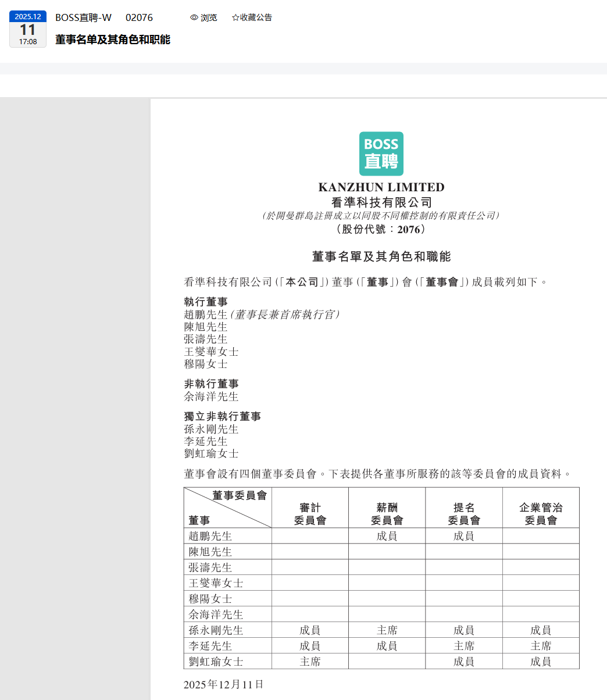The height and width of the screenshot is (700, 607).
Task: Click 李延先生 in the independent directors list
Action: coord(206,441)
